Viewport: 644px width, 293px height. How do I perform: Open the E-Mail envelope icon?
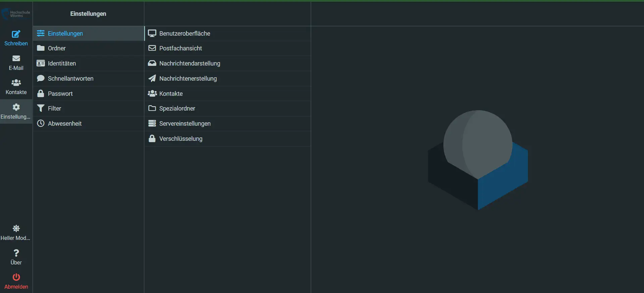(16, 59)
